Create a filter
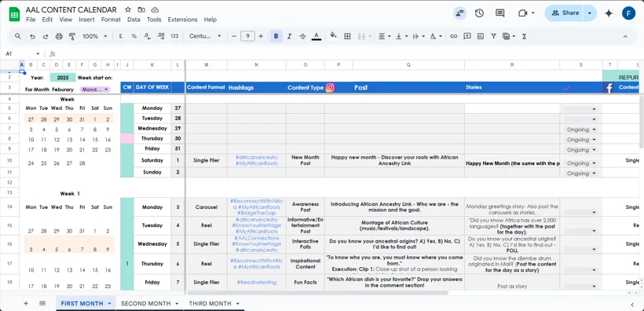This screenshot has width=644, height=311. coord(494,36)
